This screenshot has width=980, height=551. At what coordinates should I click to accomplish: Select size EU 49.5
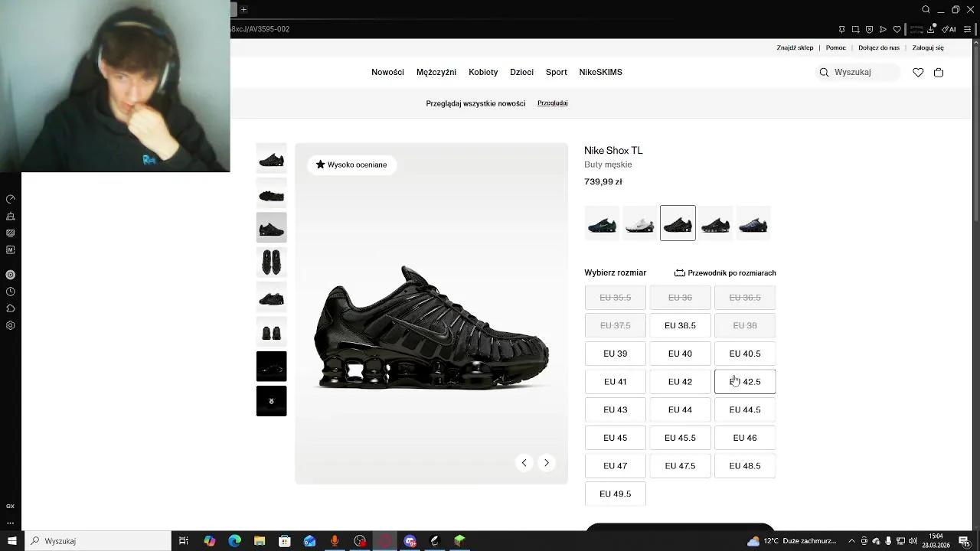tap(615, 494)
